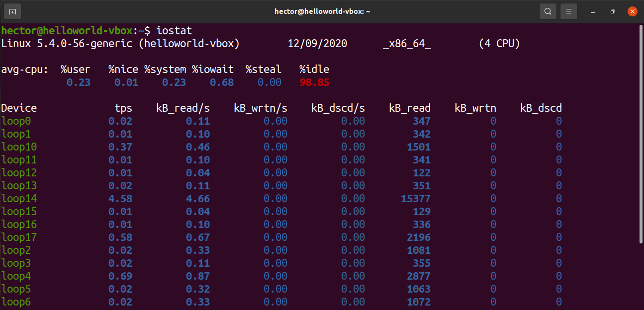Click the loop6 device entry
Image resolution: width=644 pixels, height=310 pixels.
[x=16, y=302]
